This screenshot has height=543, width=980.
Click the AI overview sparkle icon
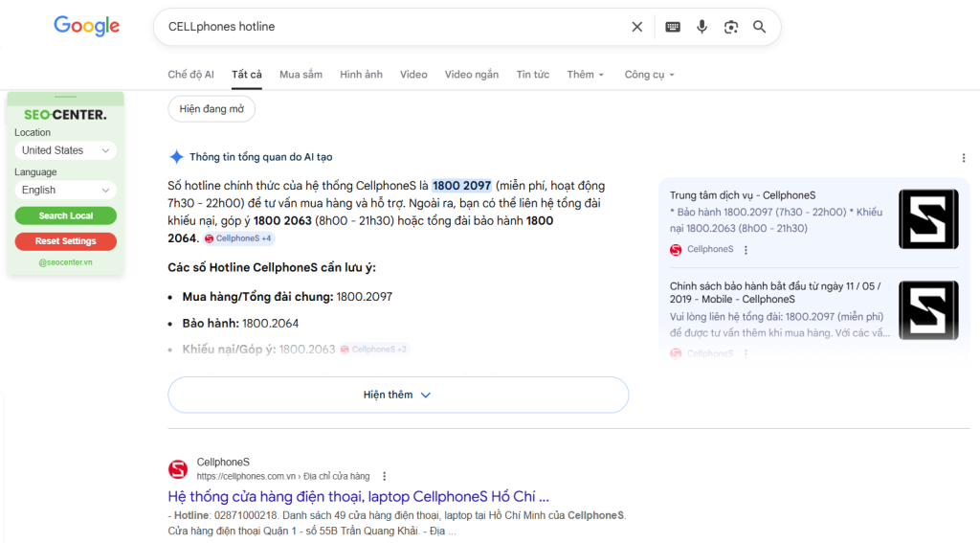point(176,157)
